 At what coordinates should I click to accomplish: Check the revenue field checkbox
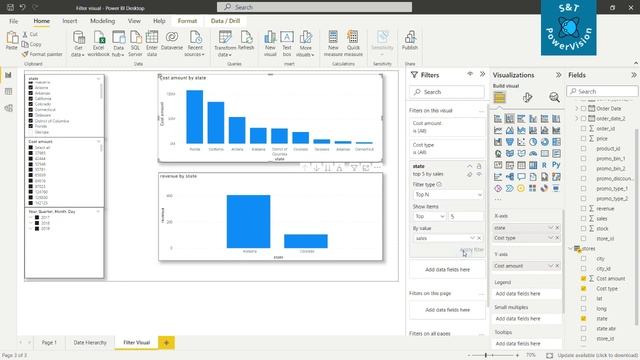tap(583, 209)
